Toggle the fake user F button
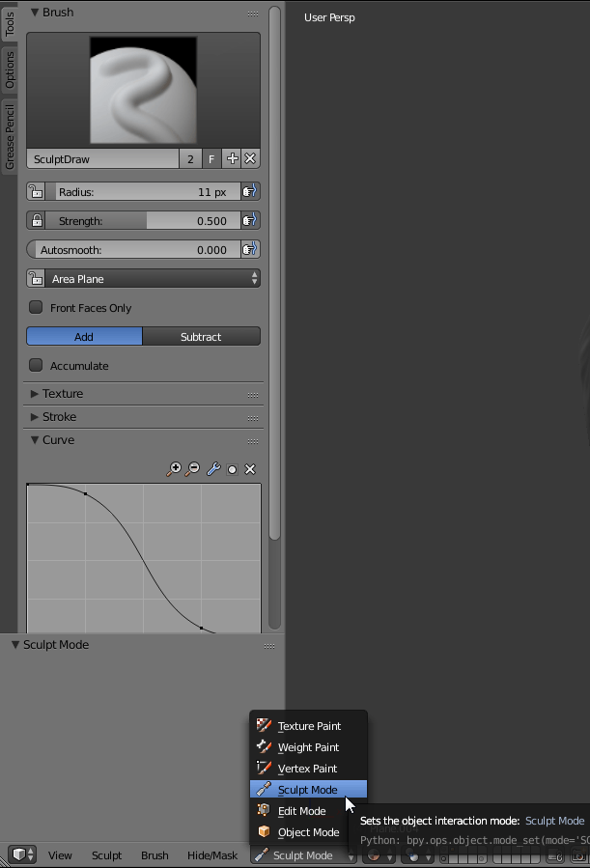The image size is (590, 868). (x=211, y=159)
